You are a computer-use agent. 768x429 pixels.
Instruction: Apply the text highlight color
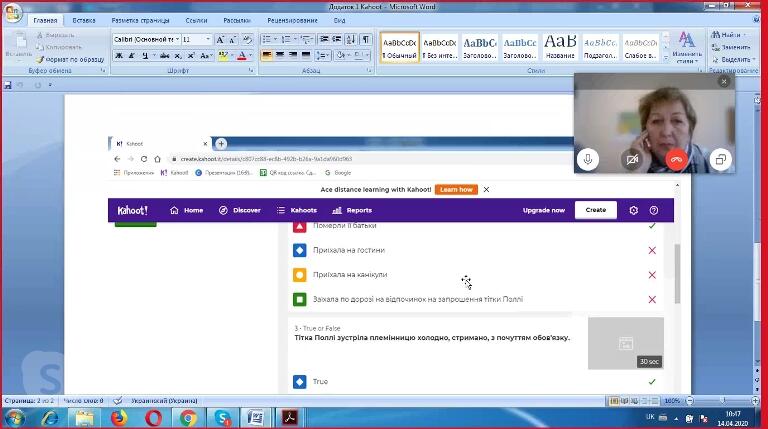223,56
